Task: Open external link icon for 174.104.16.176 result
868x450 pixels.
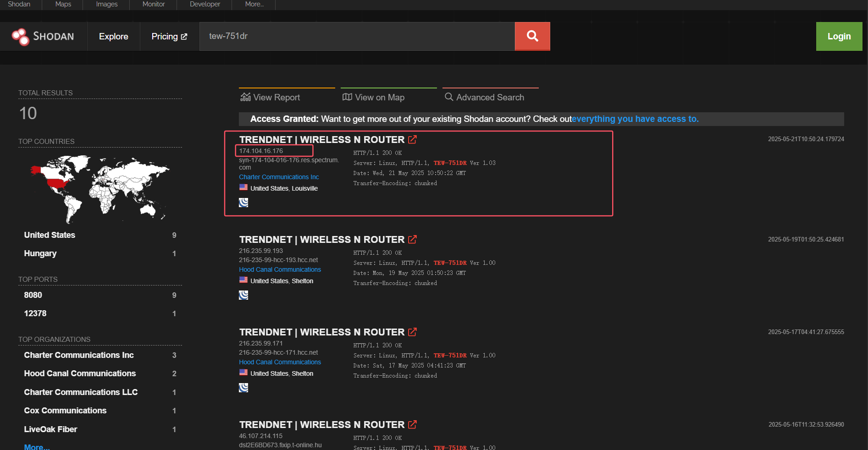Action: pyautogui.click(x=412, y=139)
